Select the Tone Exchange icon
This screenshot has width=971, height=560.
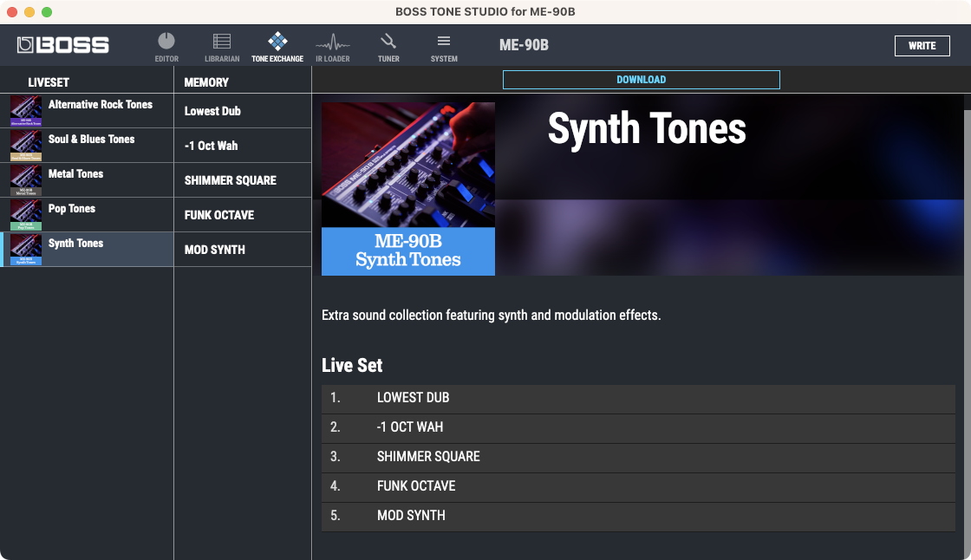277,42
